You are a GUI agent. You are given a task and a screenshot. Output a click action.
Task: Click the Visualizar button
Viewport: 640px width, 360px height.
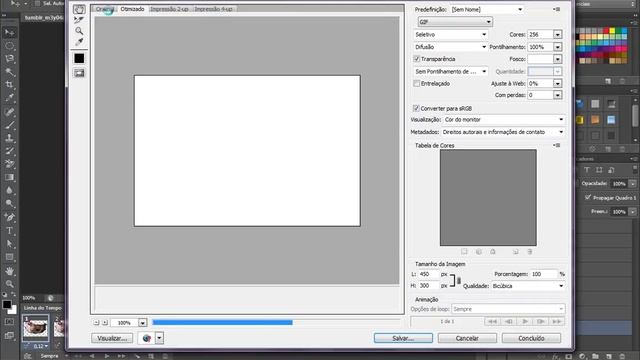(112, 338)
